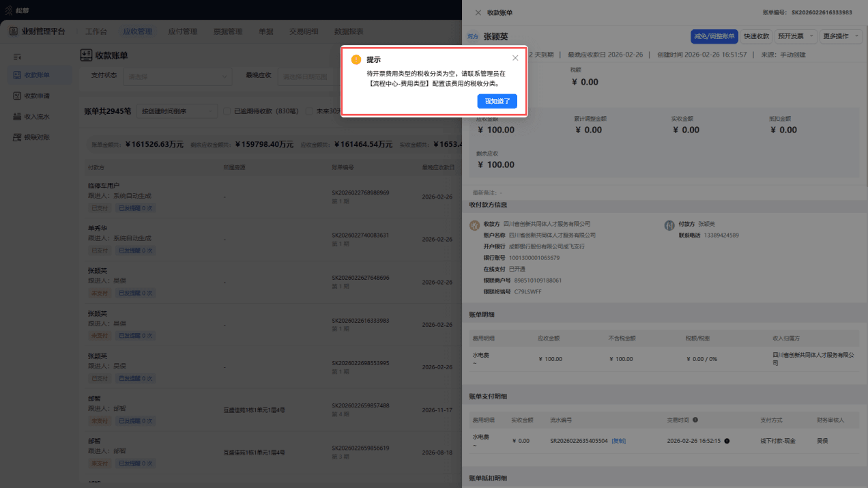Click the 收款账单 sidebar icon
The image size is (868, 488).
pyautogui.click(x=18, y=75)
